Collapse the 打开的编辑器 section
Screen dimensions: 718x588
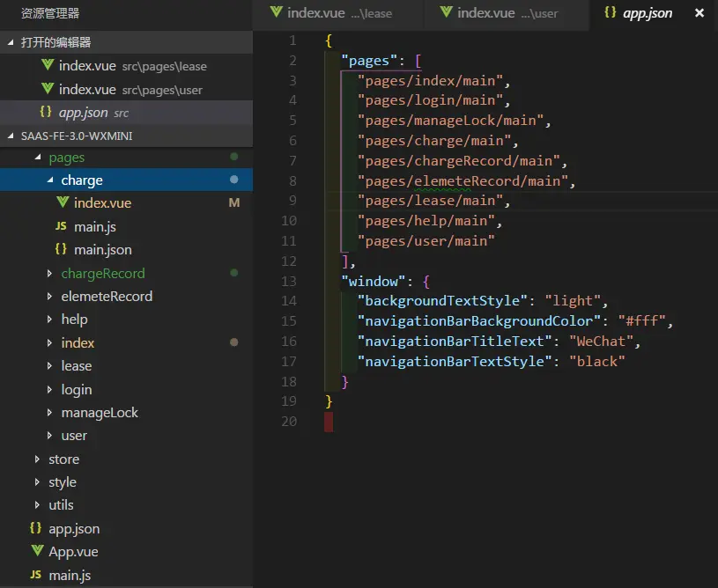[x=11, y=42]
